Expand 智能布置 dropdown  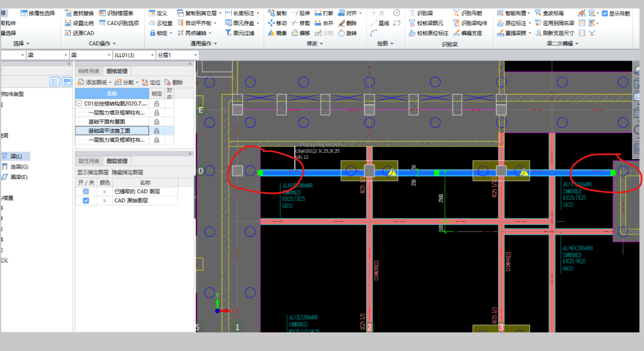click(528, 13)
